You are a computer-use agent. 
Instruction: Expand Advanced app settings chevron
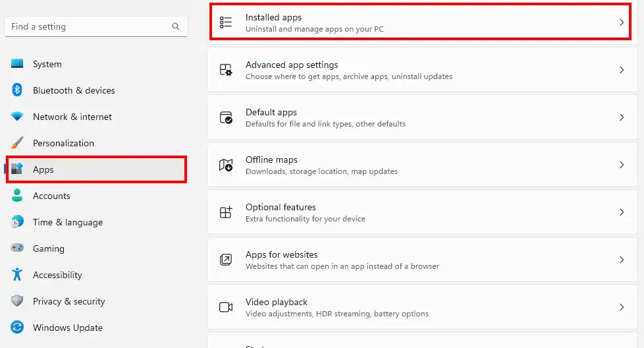pos(622,70)
